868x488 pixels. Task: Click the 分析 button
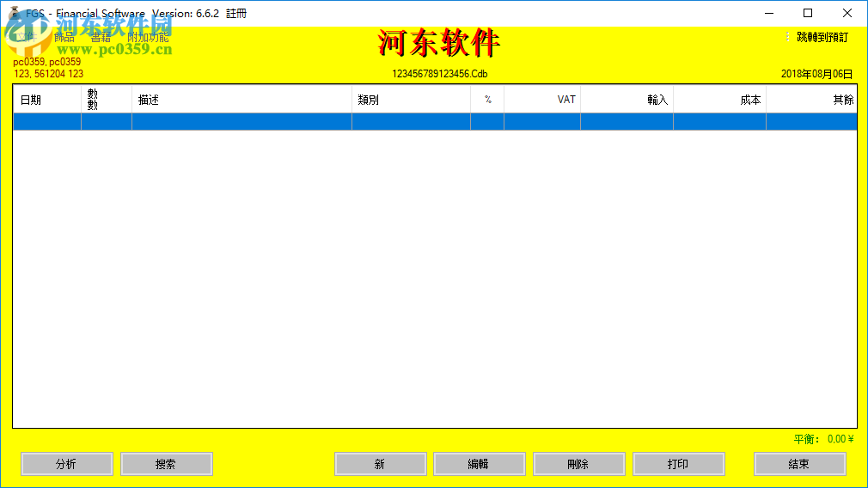coord(67,464)
